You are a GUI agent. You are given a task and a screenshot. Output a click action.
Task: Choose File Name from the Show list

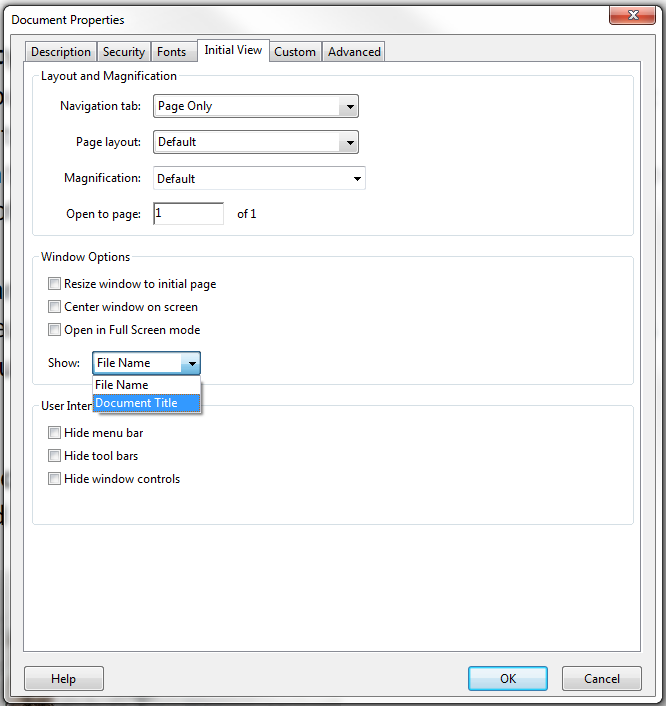pyautogui.click(x=146, y=385)
